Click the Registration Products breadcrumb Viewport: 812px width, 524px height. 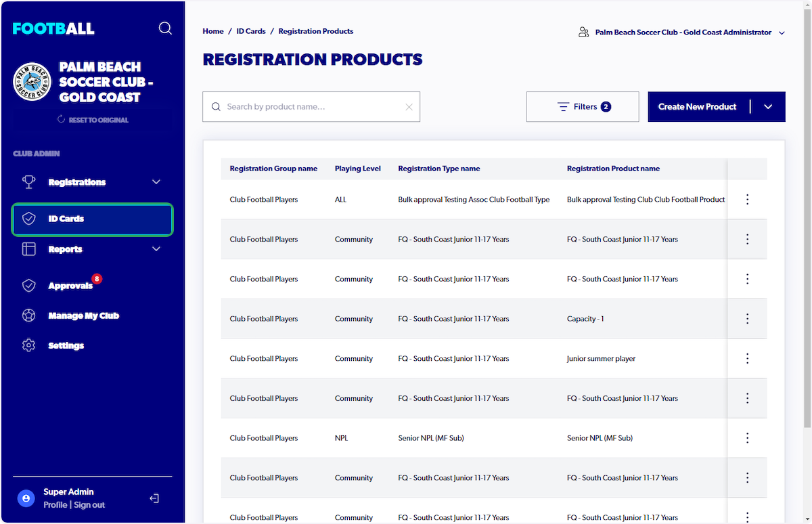pos(316,31)
